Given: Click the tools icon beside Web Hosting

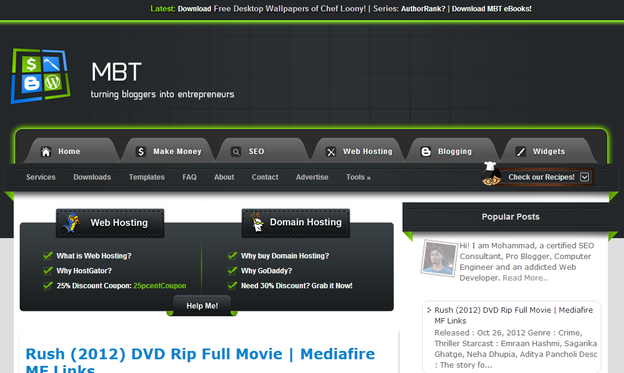Looking at the screenshot, I should click(x=331, y=152).
